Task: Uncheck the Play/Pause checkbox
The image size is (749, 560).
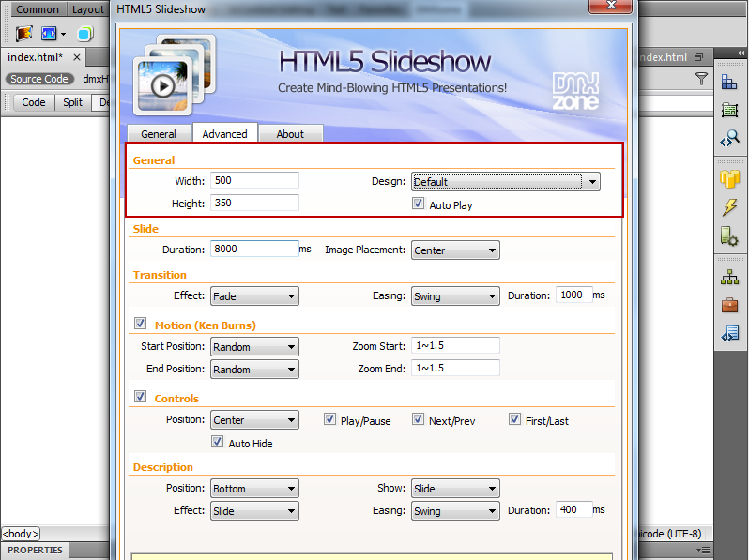Action: (329, 419)
